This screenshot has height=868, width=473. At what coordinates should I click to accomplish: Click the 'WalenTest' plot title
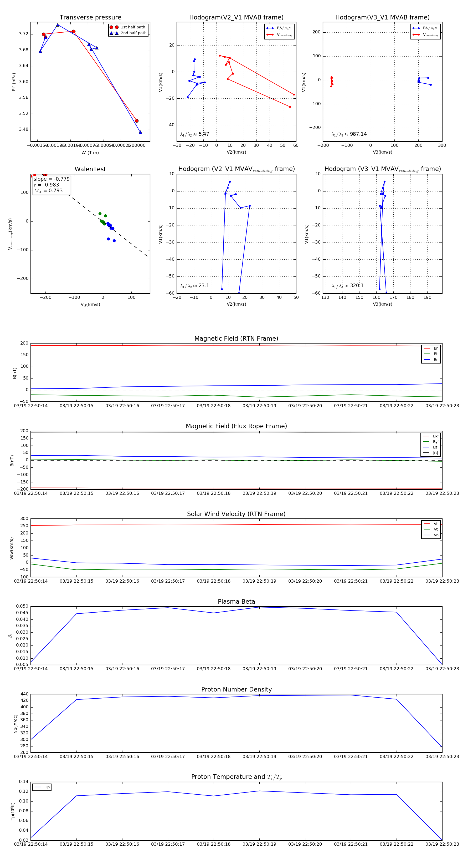pyautogui.click(x=90, y=169)
